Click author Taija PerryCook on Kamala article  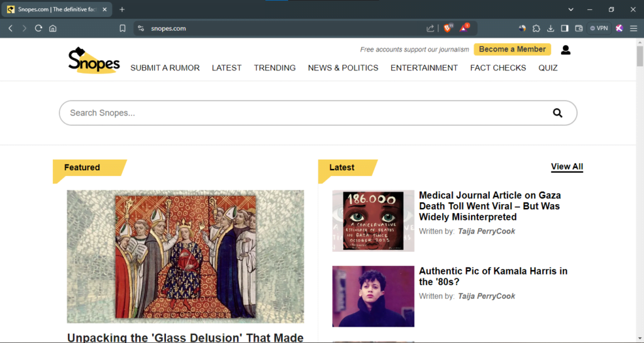click(486, 297)
